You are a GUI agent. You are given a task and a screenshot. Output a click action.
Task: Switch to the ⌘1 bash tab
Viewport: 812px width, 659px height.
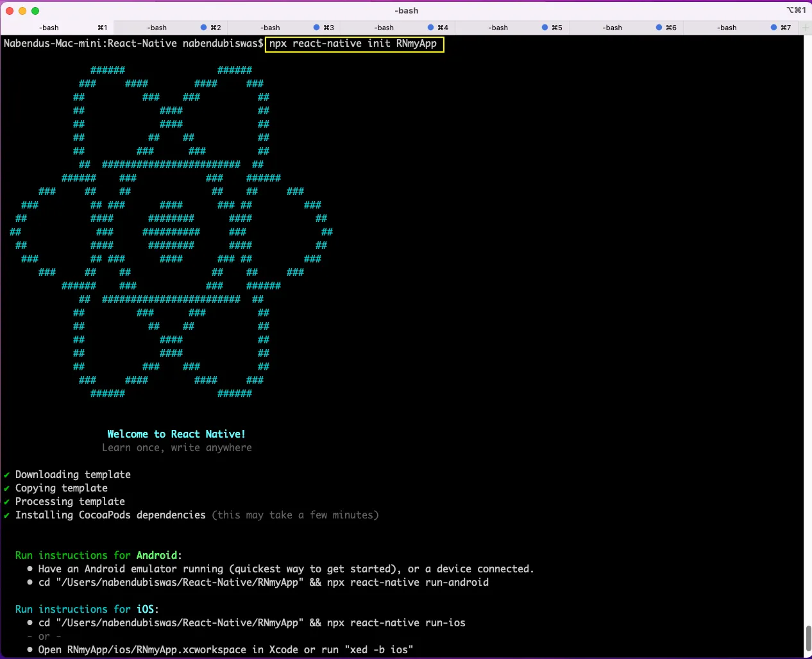pyautogui.click(x=57, y=28)
